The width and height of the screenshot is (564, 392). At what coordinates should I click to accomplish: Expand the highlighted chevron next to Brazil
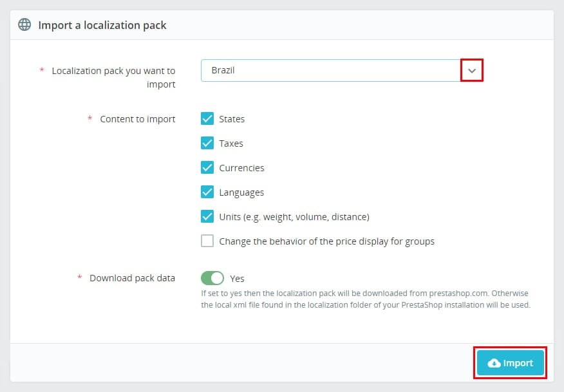tap(473, 71)
